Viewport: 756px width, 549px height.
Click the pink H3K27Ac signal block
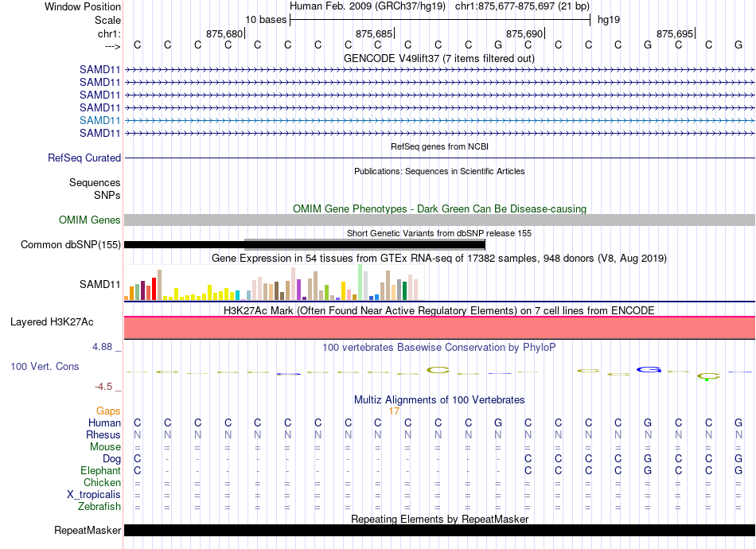coord(439,328)
